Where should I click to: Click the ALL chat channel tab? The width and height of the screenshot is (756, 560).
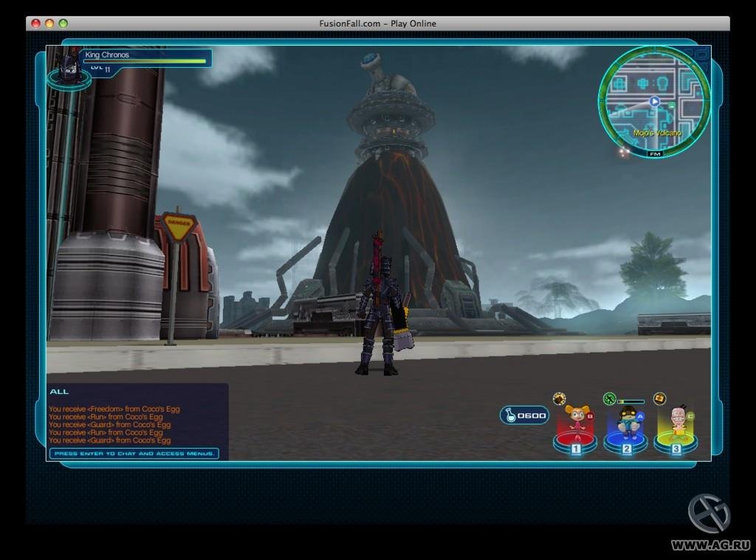click(59, 391)
